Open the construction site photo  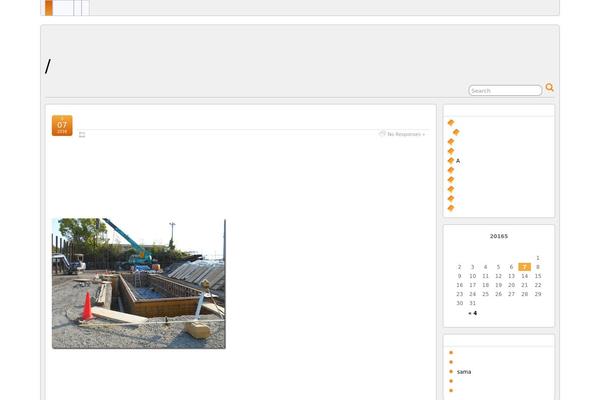pos(139,284)
